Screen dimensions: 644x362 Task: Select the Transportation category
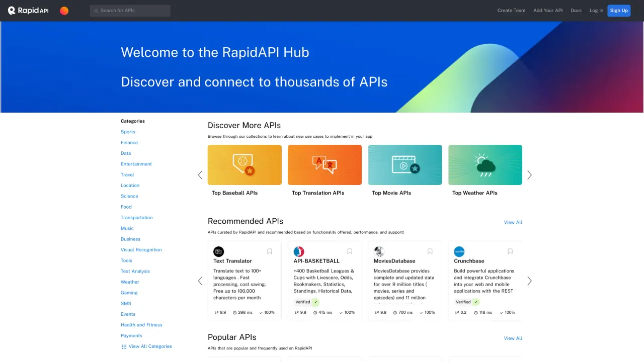click(137, 218)
